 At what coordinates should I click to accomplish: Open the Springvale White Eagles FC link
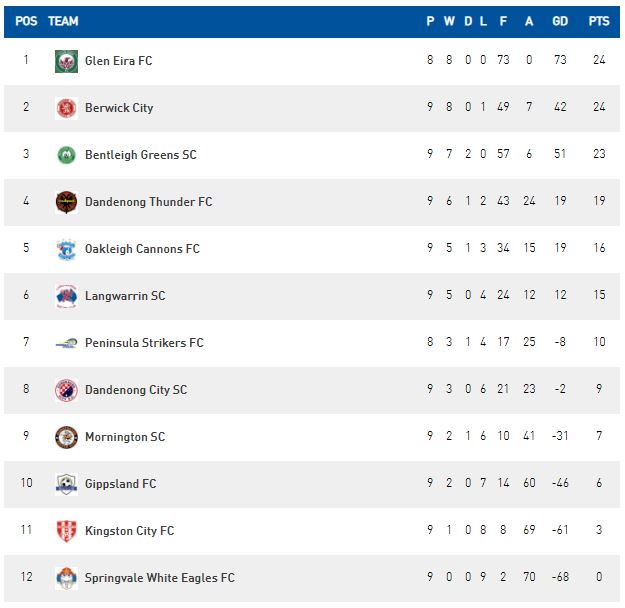(x=159, y=578)
